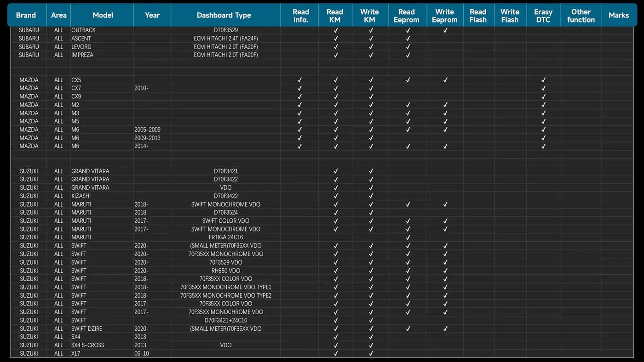The width and height of the screenshot is (644, 362).
Task: Click Write KM checkmark for SUZUKI XL7
Action: tap(371, 353)
